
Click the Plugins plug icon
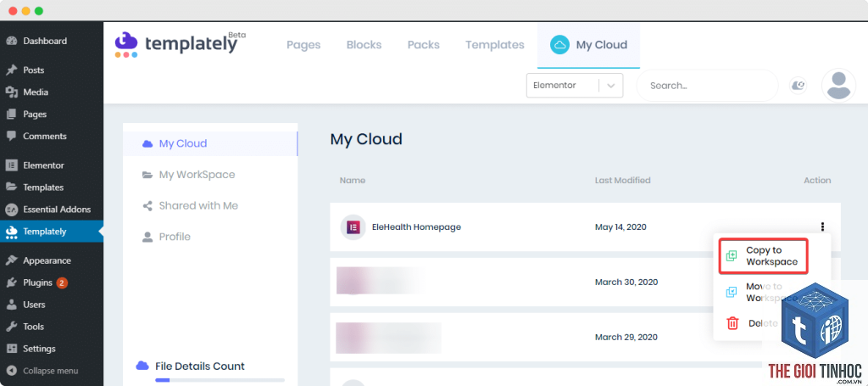coord(11,283)
